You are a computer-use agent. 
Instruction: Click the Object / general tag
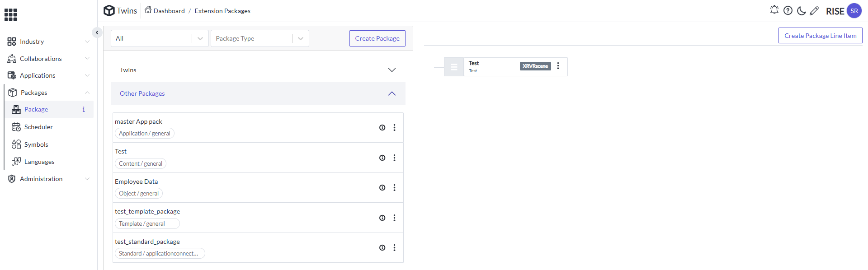[139, 193]
